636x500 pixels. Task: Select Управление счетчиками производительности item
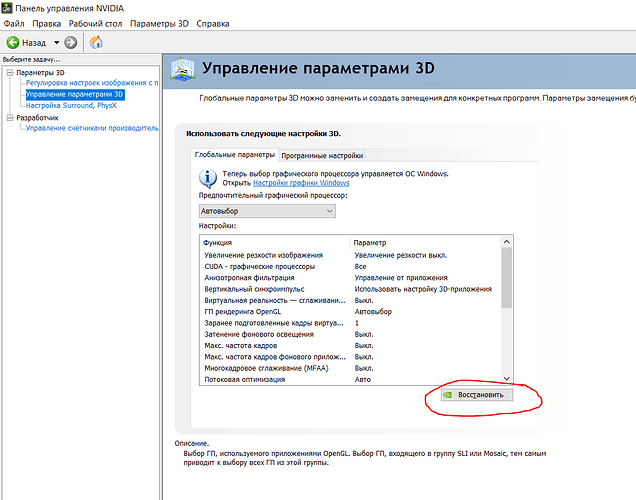tap(92, 128)
